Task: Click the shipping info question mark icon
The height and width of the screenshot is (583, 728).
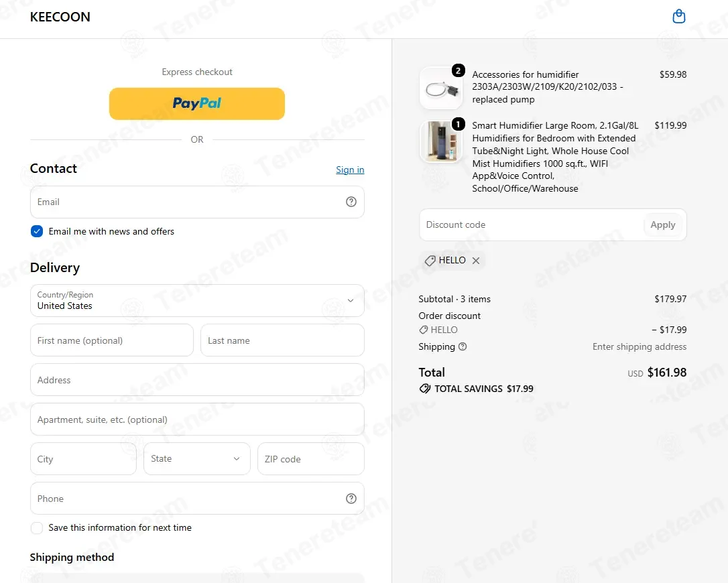Action: 463,346
